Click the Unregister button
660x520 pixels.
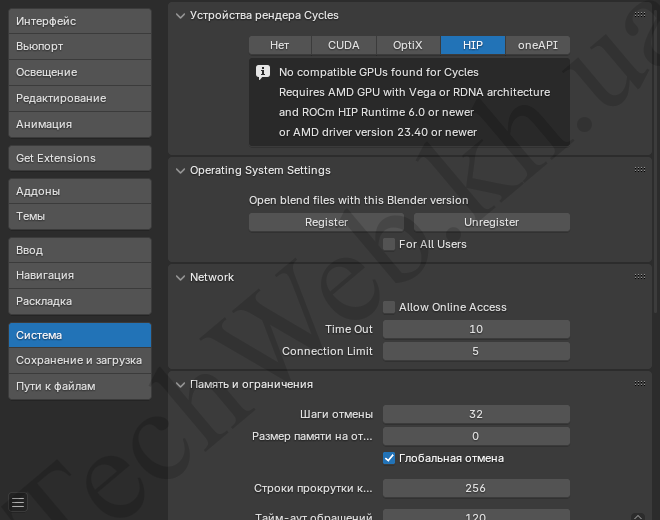point(491,222)
